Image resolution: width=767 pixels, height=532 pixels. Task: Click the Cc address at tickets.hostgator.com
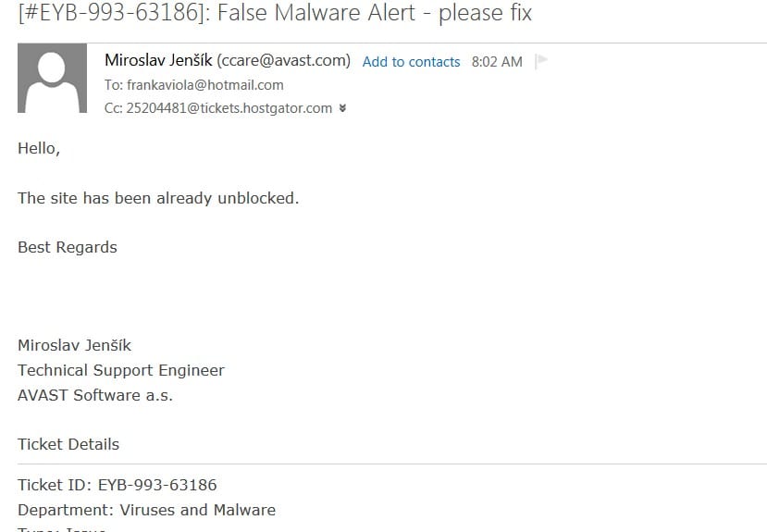click(229, 108)
